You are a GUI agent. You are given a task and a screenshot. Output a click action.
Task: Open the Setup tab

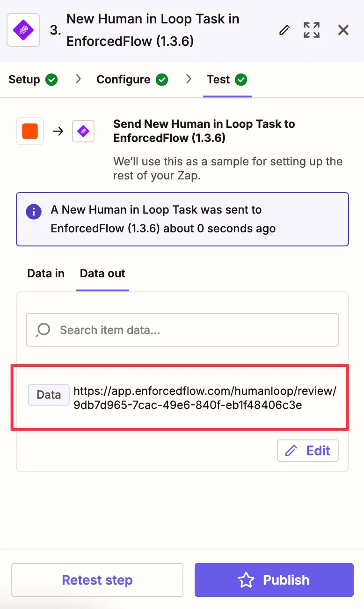(x=24, y=80)
